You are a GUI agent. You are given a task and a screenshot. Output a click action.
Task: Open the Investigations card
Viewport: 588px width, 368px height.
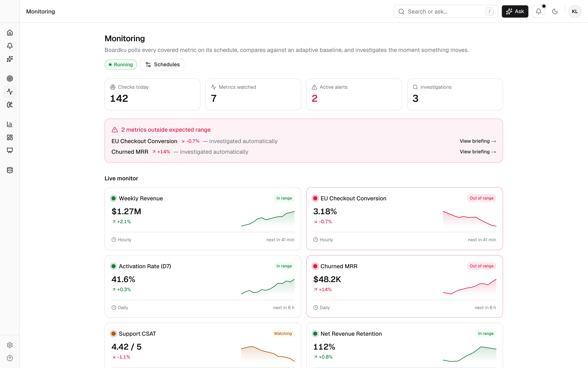(x=455, y=94)
